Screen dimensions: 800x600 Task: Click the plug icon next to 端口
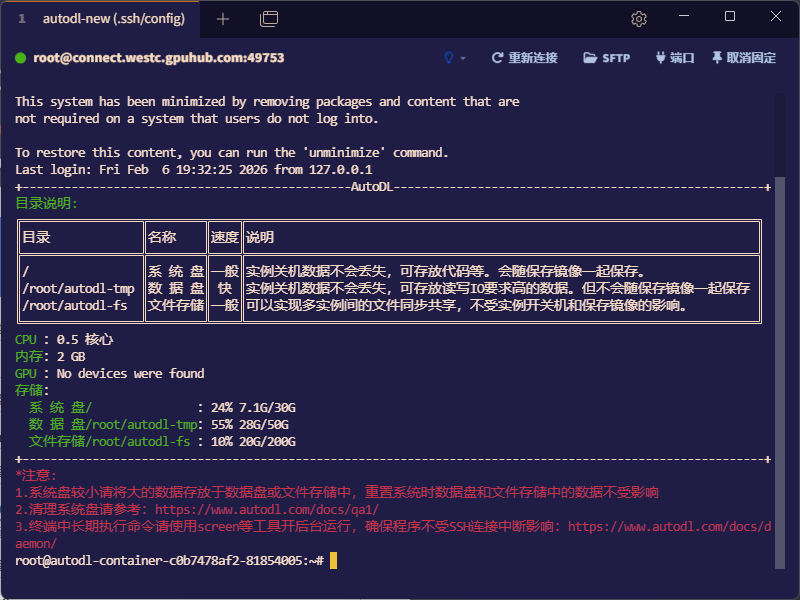tap(659, 58)
